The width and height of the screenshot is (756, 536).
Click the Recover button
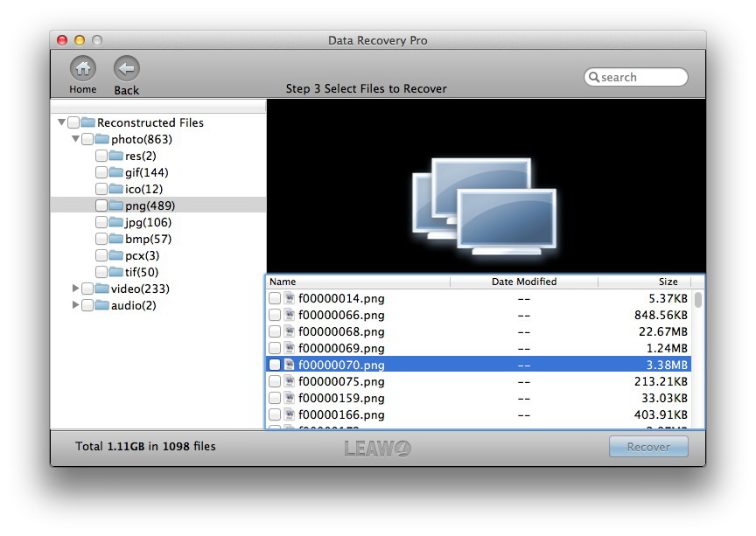[648, 447]
